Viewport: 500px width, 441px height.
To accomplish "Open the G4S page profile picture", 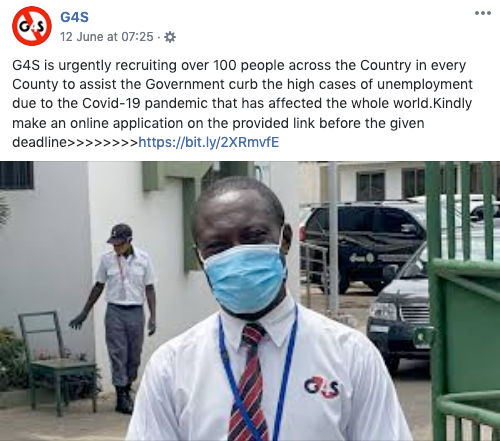I will (x=32, y=26).
